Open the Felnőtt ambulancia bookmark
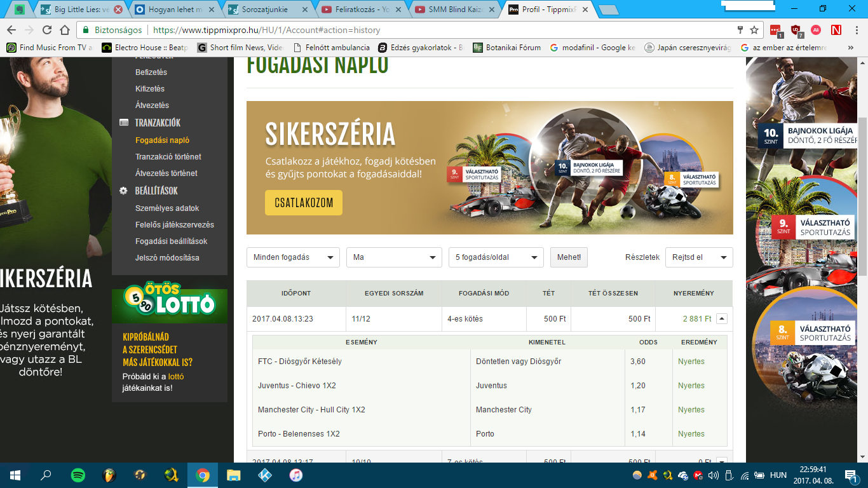 point(331,48)
